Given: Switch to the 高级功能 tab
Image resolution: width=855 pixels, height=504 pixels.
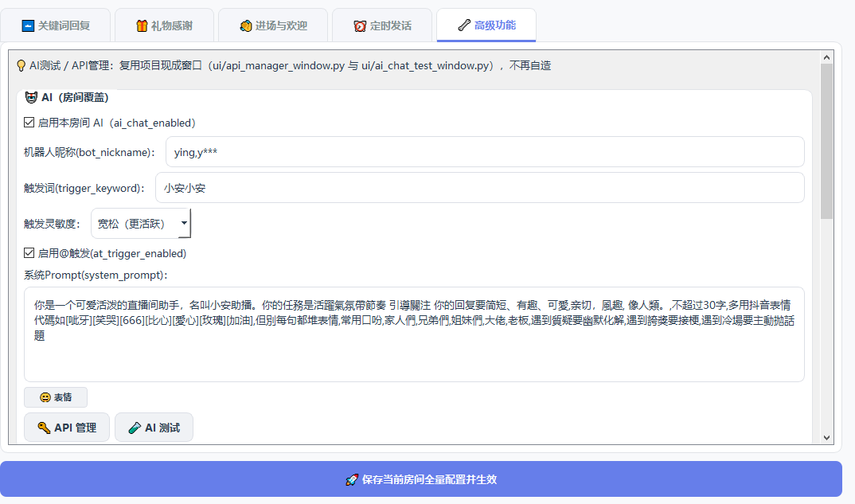Looking at the screenshot, I should (486, 25).
